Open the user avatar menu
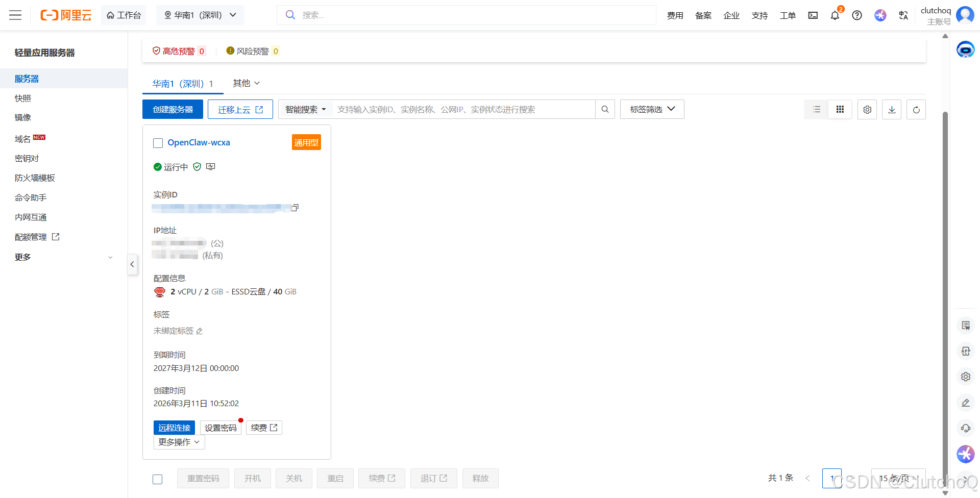This screenshot has height=498, width=980. pyautogui.click(x=965, y=15)
